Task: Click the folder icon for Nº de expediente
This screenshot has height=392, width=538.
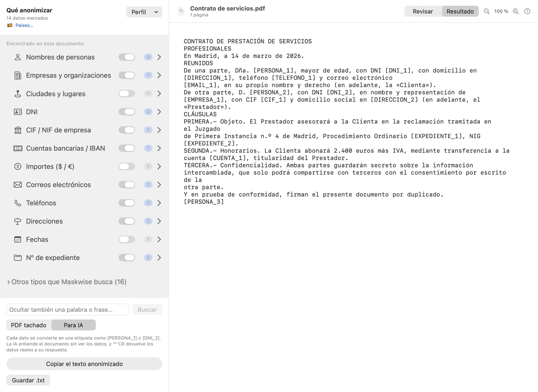Action: click(18, 258)
